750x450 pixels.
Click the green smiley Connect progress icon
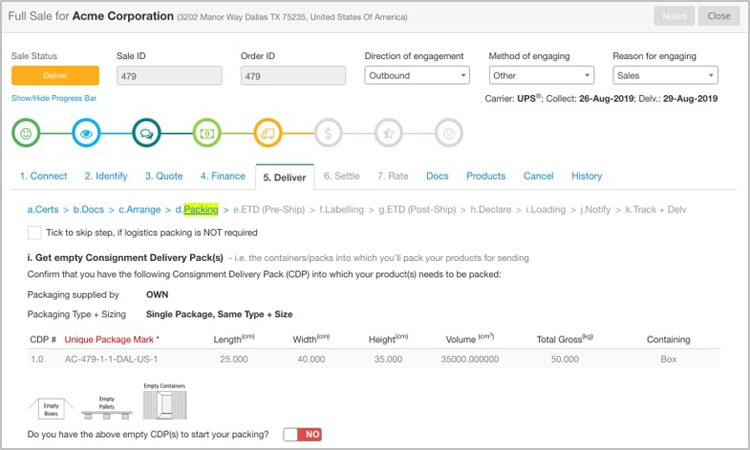coord(26,133)
